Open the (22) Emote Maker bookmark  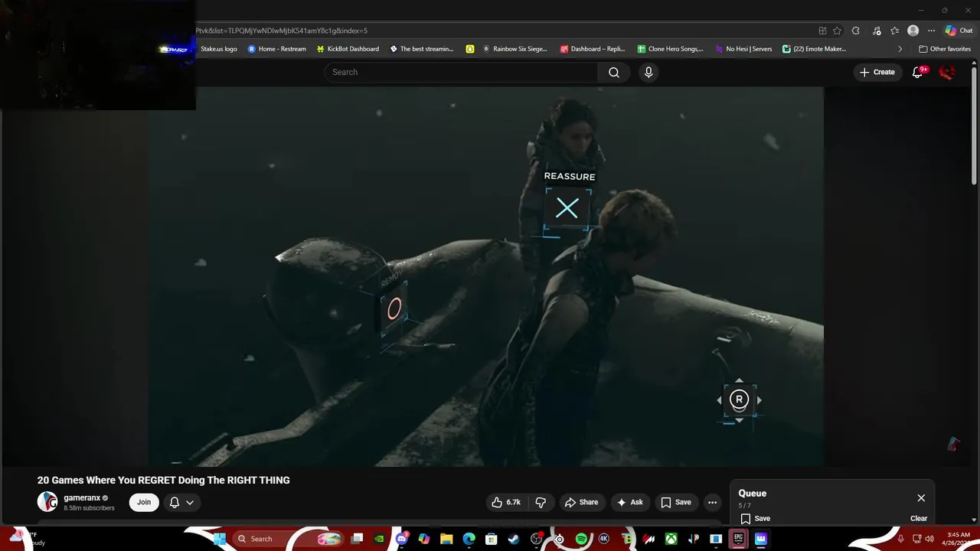[x=814, y=49]
